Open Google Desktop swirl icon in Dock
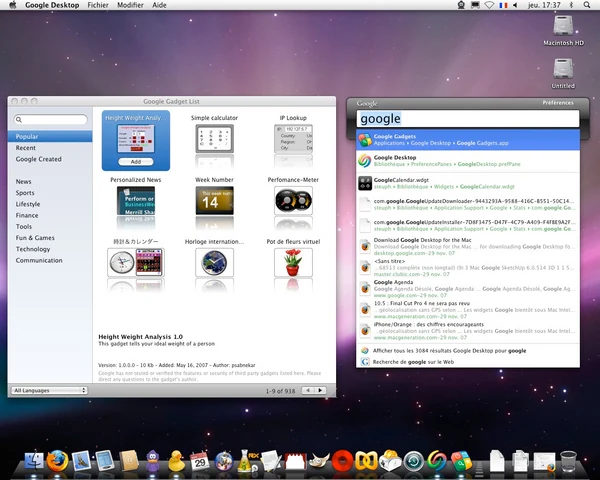Viewport: 600px width, 480px height. 437,460
